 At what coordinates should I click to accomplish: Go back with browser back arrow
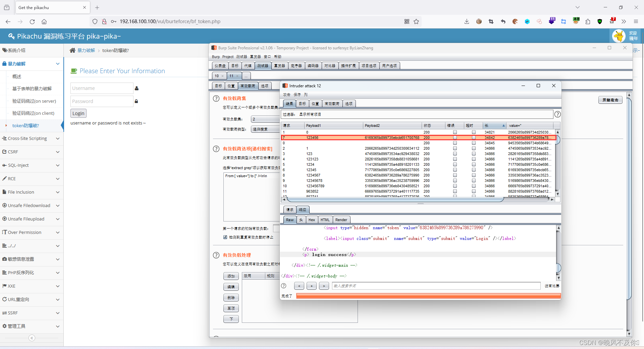point(8,21)
